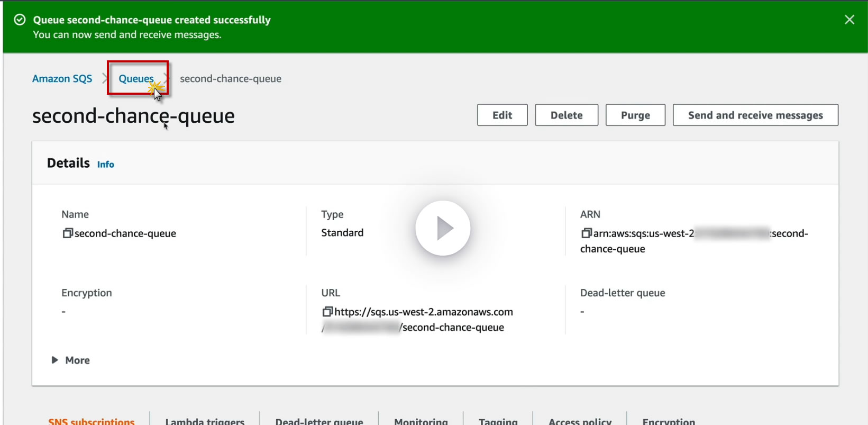
Task: Open the SNS subscriptions tab
Action: 92,421
